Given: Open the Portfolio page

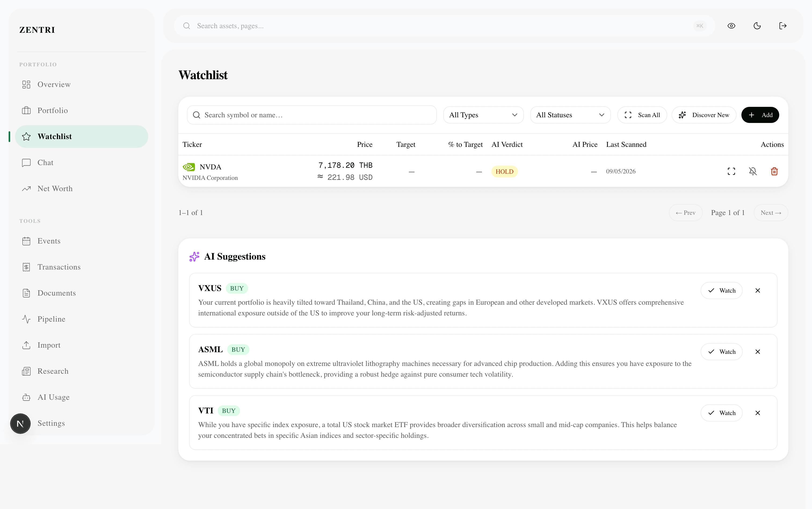Looking at the screenshot, I should (82, 110).
